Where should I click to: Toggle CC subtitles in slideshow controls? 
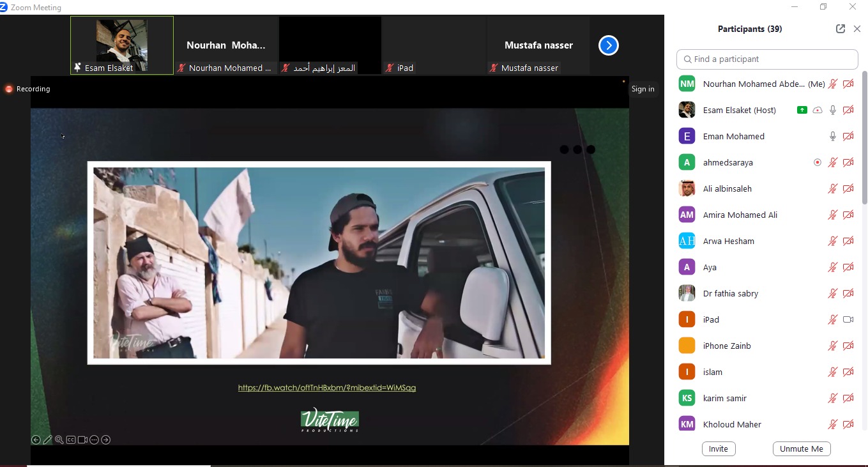pos(71,440)
